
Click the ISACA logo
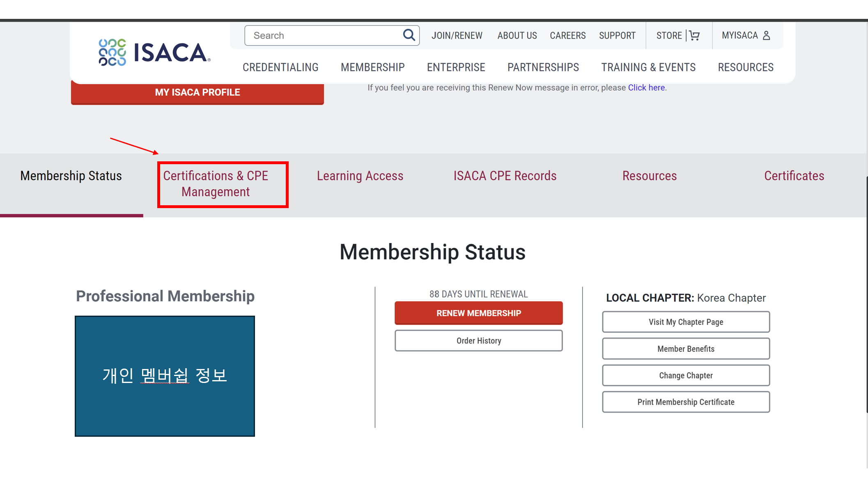(x=154, y=53)
